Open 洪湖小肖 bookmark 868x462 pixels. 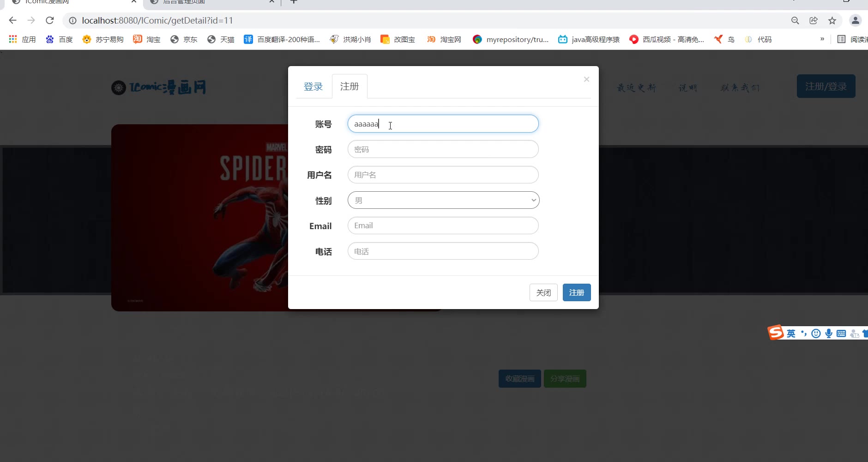click(350, 39)
